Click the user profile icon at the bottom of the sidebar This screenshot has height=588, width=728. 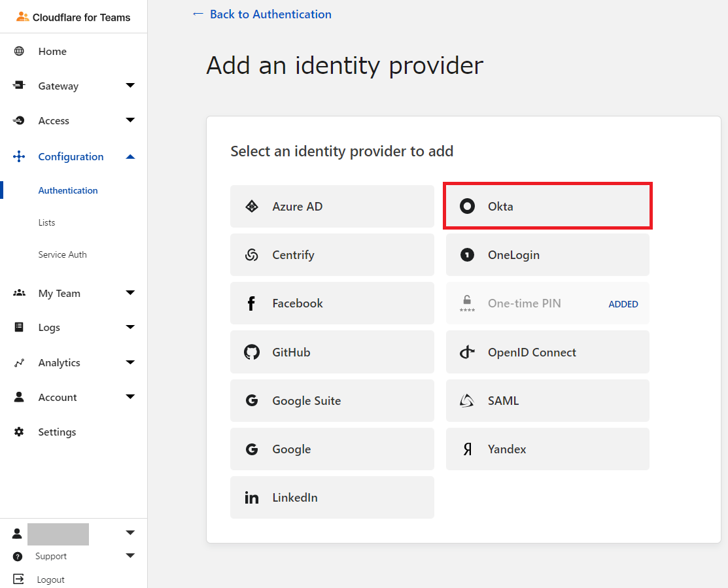pyautogui.click(x=17, y=533)
